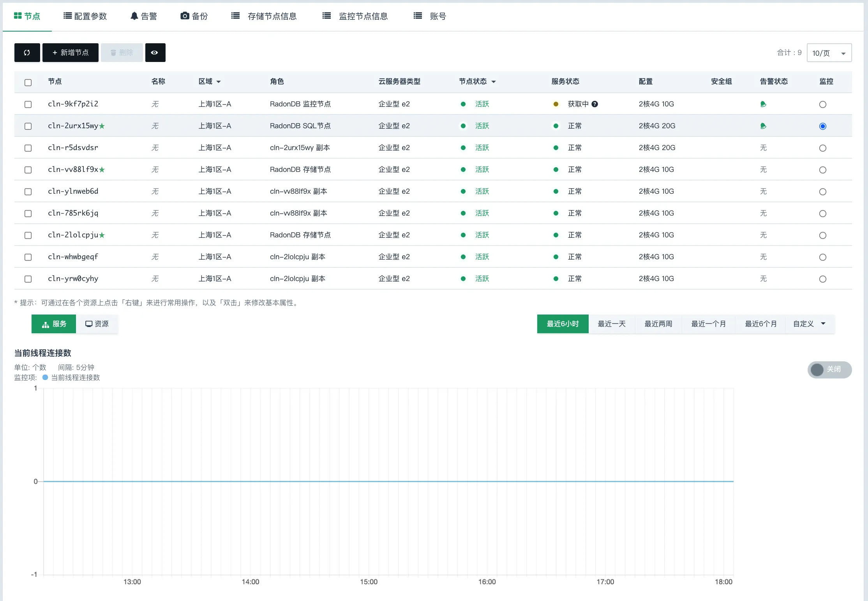Click alarm status icon for cln-2urx15wy
Image resolution: width=868 pixels, height=601 pixels.
pyautogui.click(x=763, y=126)
